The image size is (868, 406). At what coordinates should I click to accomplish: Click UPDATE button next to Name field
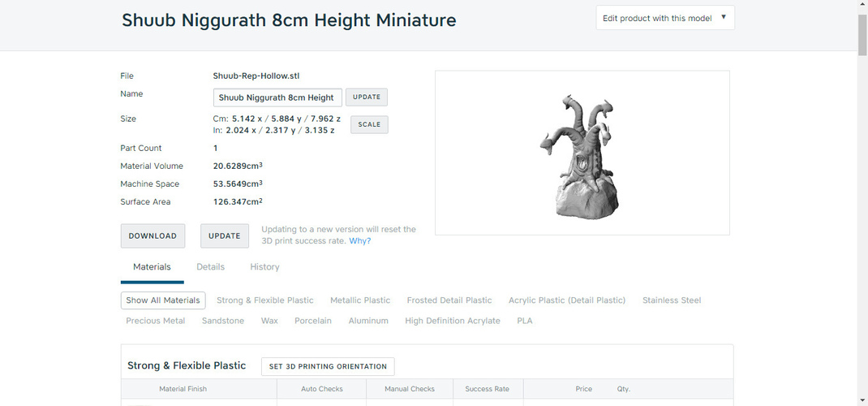coord(367,97)
